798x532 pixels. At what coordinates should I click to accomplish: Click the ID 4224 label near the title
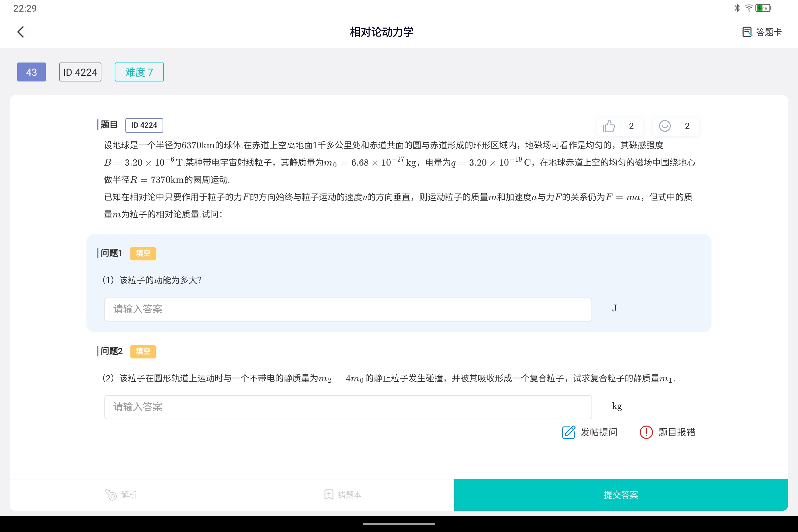coord(80,72)
